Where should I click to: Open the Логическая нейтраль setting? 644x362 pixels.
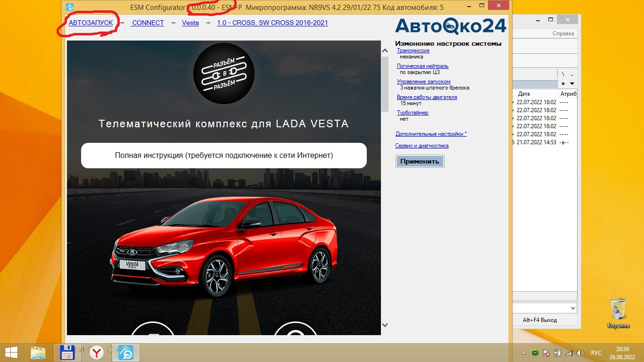(x=423, y=66)
